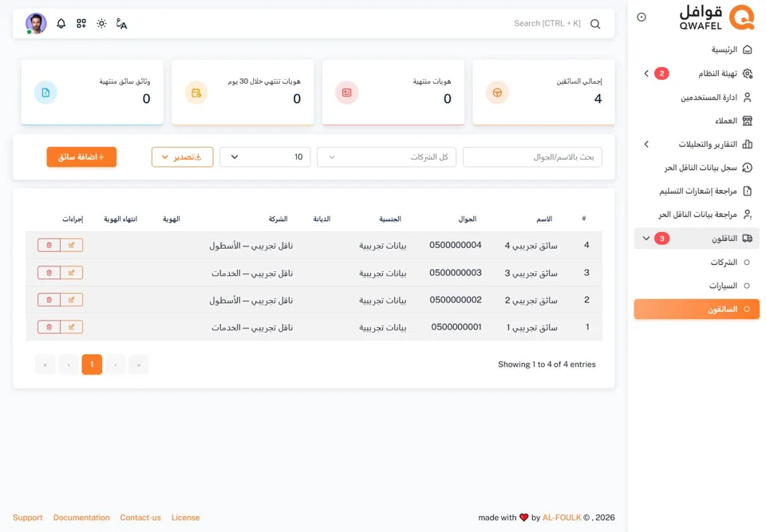Click the بحث بالاسم/الجوال search field

click(532, 157)
